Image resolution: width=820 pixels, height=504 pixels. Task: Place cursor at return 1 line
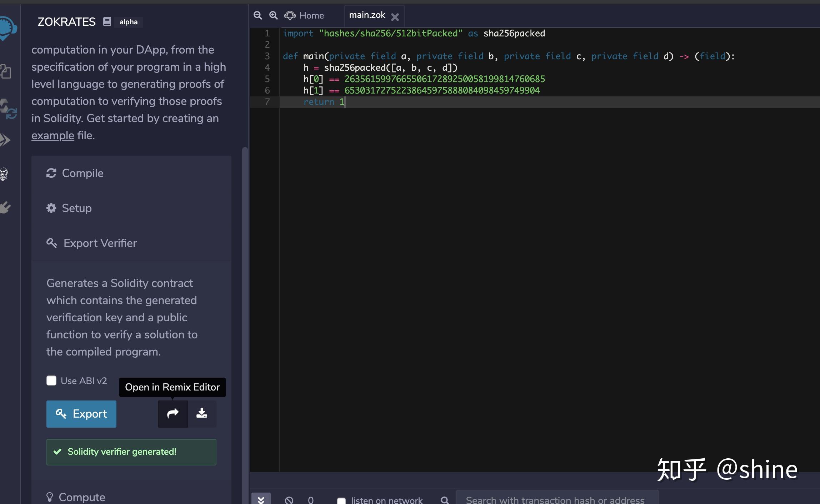324,102
